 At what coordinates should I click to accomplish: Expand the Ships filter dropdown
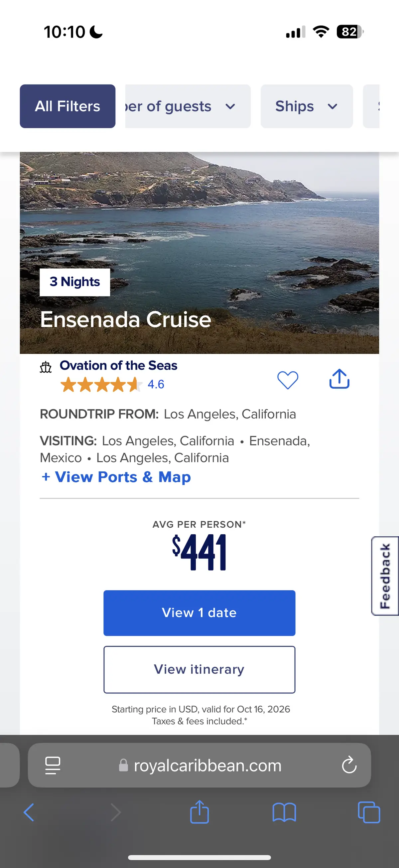(x=307, y=106)
